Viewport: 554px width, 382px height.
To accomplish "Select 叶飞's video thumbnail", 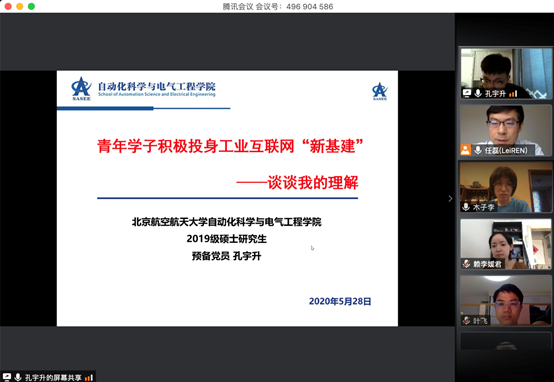I will click(x=506, y=301).
